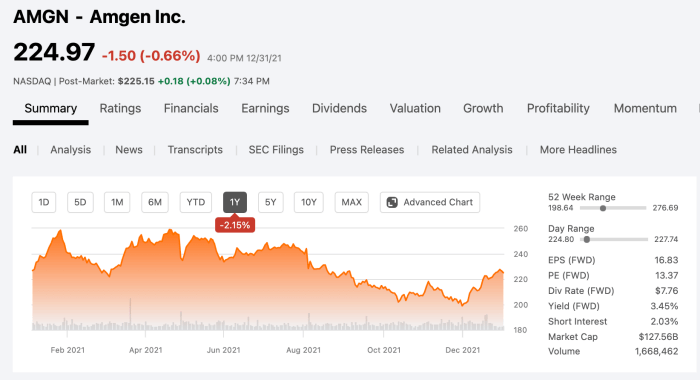The height and width of the screenshot is (380, 700).
Task: Open the Advanced Chart icon
Action: pos(392,202)
